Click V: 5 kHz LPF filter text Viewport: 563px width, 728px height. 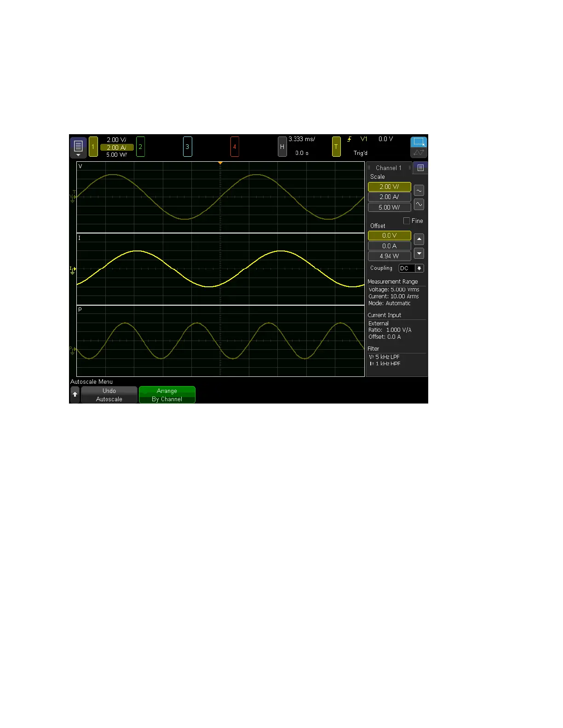[385, 357]
